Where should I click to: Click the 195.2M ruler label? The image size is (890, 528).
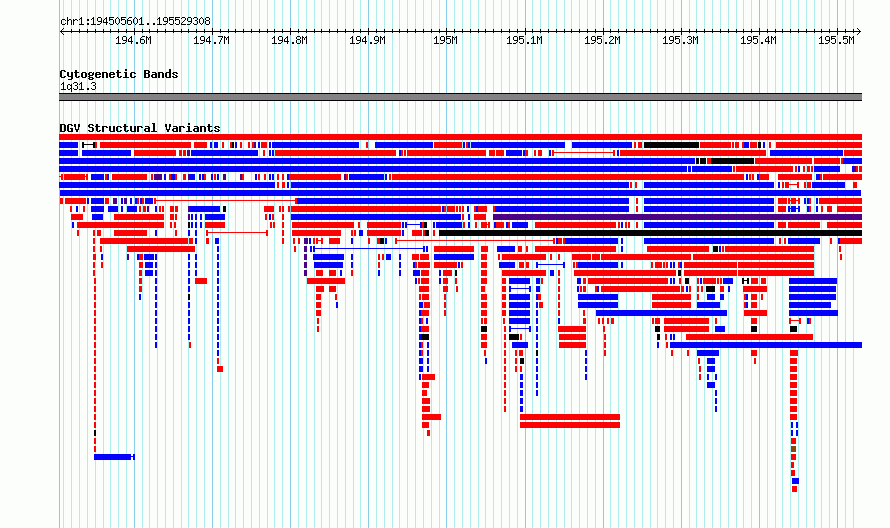(602, 40)
